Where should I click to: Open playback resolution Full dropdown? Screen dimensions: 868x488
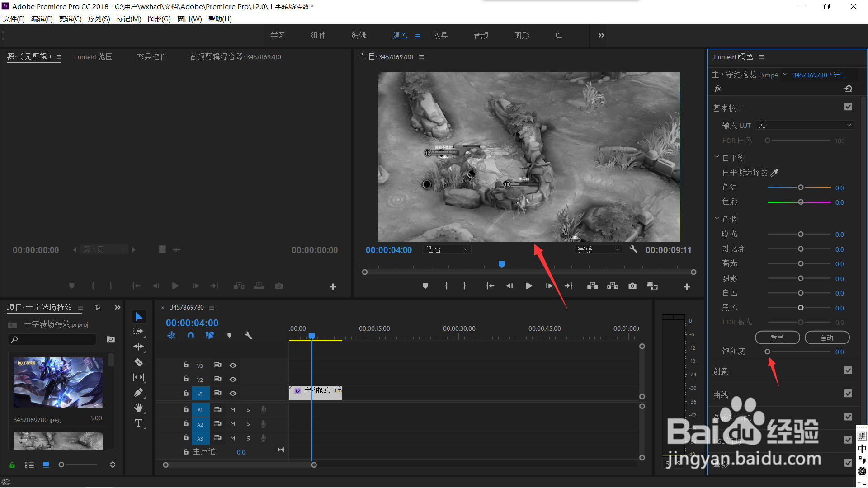599,249
